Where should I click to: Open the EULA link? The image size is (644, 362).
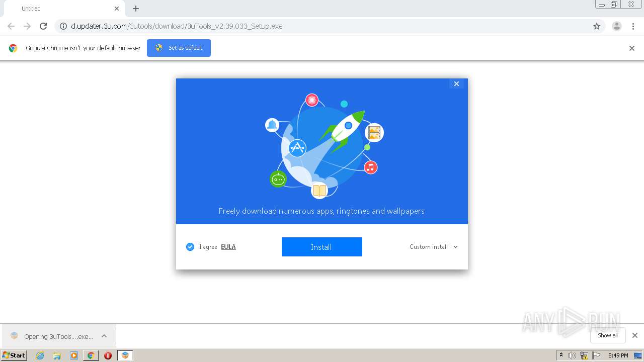click(x=228, y=247)
